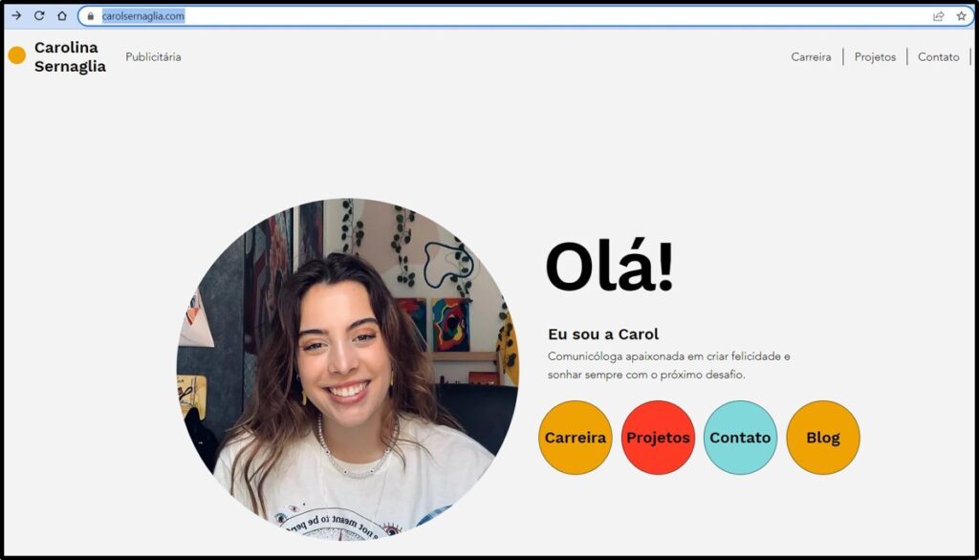View site info via the lock icon
The image size is (979, 560).
pyautogui.click(x=91, y=16)
